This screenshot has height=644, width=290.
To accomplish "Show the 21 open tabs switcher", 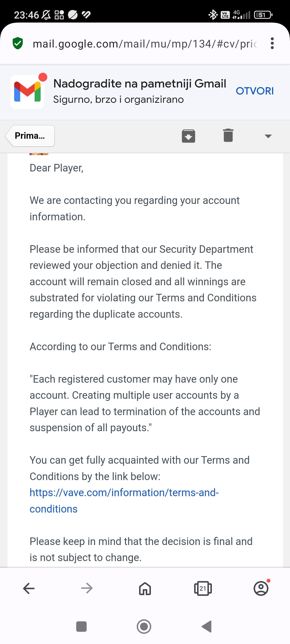I will [x=203, y=588].
